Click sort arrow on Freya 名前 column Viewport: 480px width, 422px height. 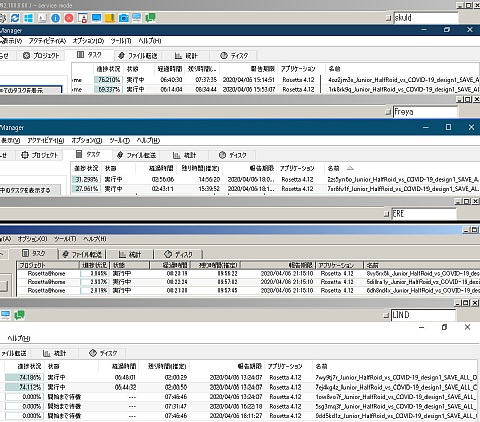click(350, 168)
